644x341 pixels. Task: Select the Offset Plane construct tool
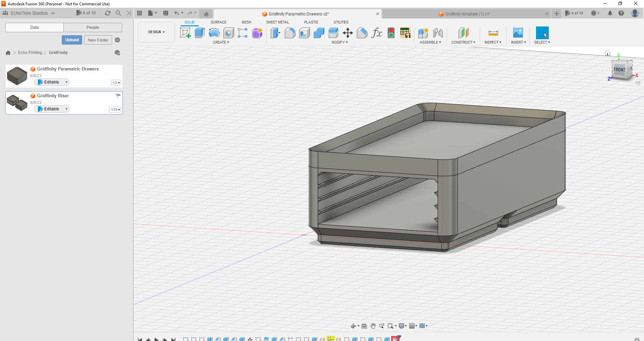pos(464,33)
